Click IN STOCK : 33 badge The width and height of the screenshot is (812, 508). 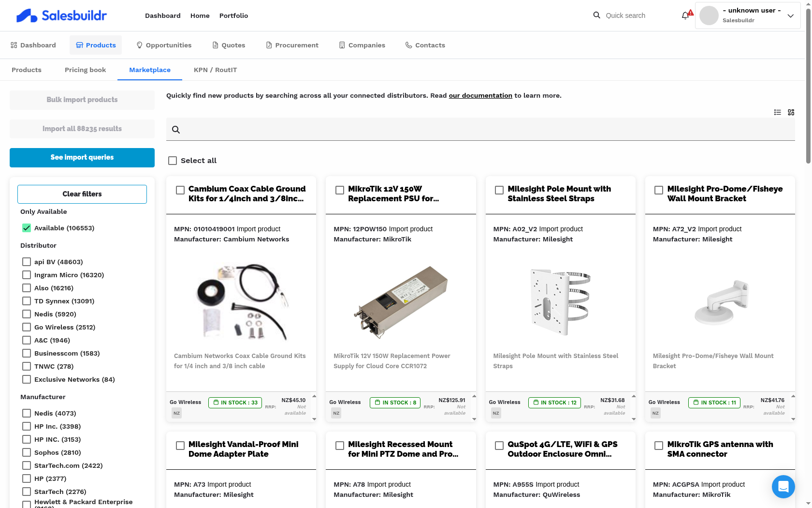tap(235, 403)
